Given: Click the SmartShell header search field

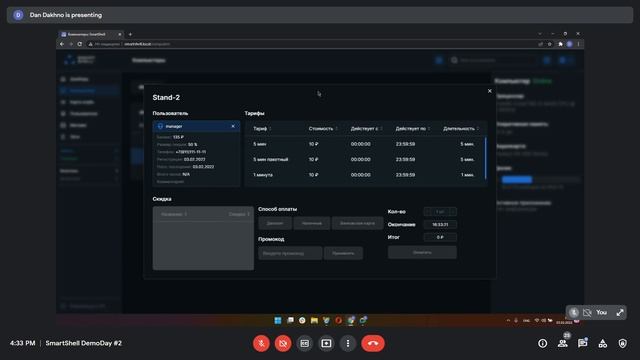Looking at the screenshot, I should tap(492, 60).
